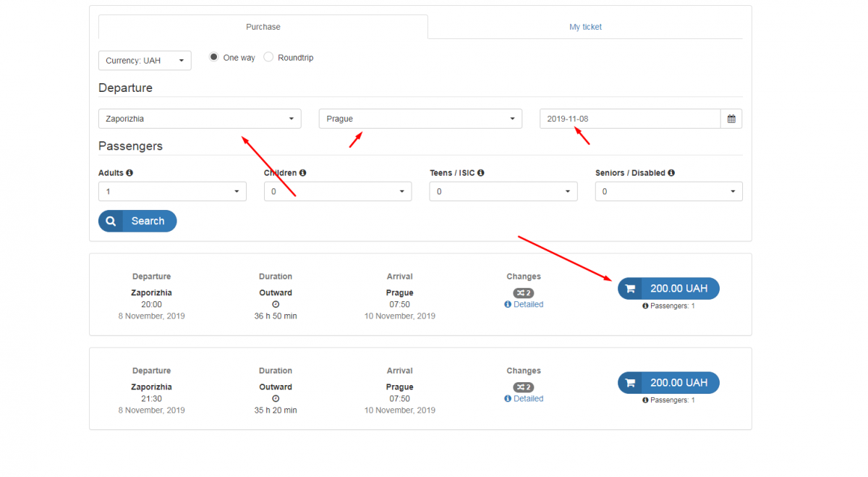The image size is (868, 477).
Task: Click the Children info icon
Action: (x=302, y=173)
